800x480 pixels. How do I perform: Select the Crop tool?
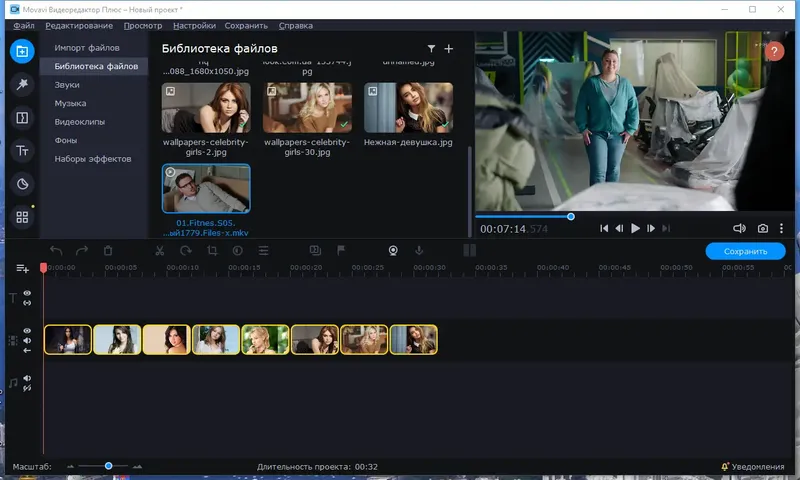pyautogui.click(x=212, y=250)
